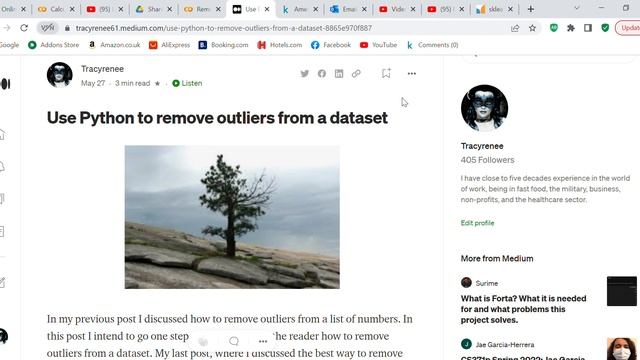Click Tracyrenee name in right sidebar

point(482,146)
